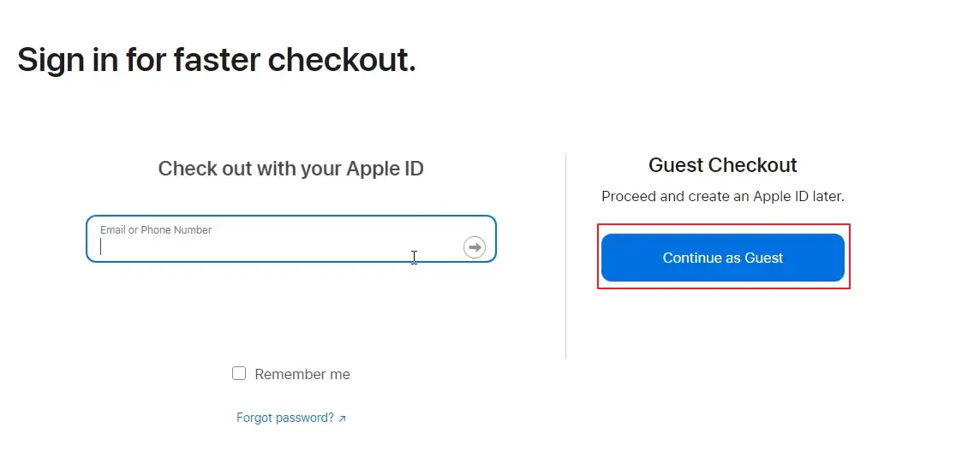Tick the Remember me checkbox
This screenshot has width=980, height=469.
point(239,373)
